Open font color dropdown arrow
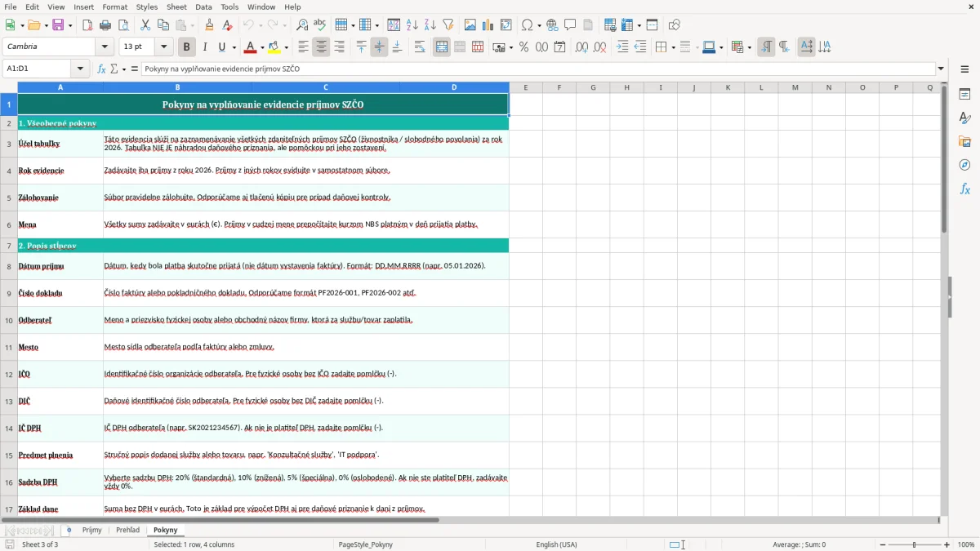Screen dimensions: 980x551 [x=262, y=48]
